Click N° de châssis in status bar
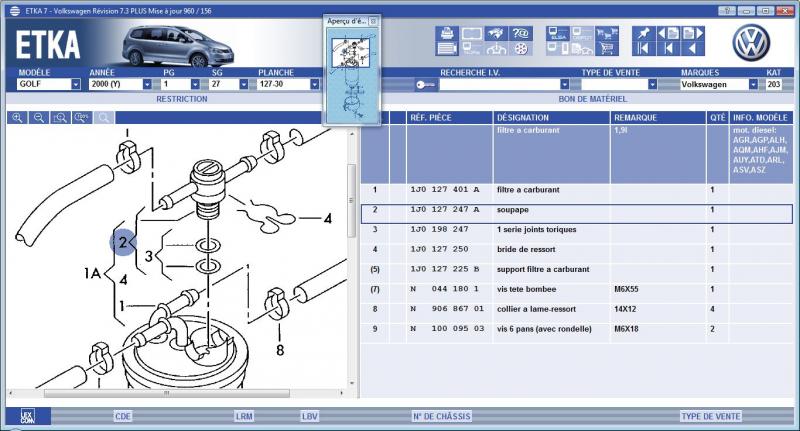This screenshot has height=431, width=800. [442, 417]
